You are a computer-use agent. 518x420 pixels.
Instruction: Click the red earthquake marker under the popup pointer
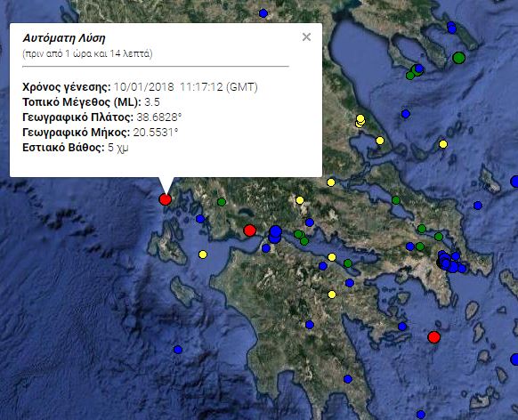[166, 199]
